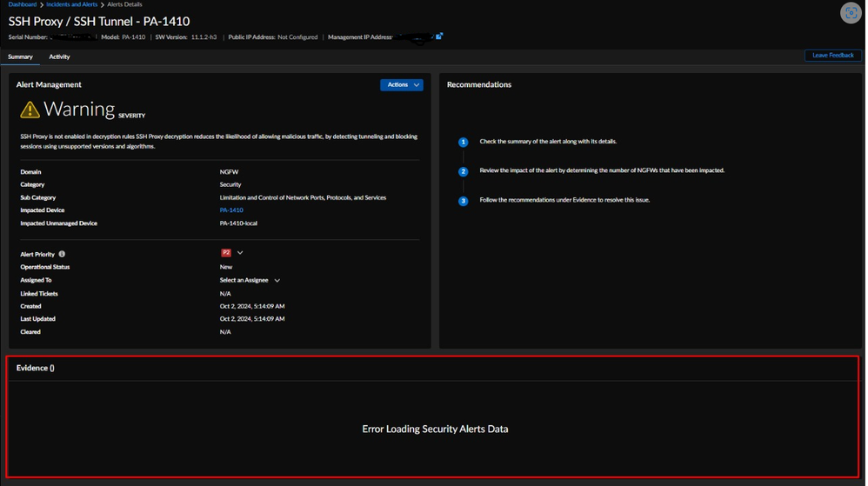Click the Error Loading Security Alerts Data message
The height and width of the screenshot is (486, 868).
tap(435, 429)
